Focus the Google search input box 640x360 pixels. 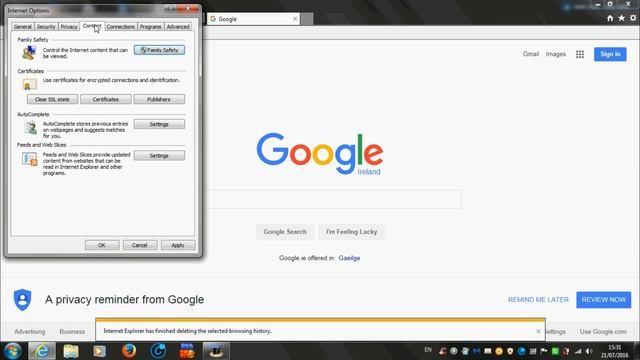pos(333,199)
